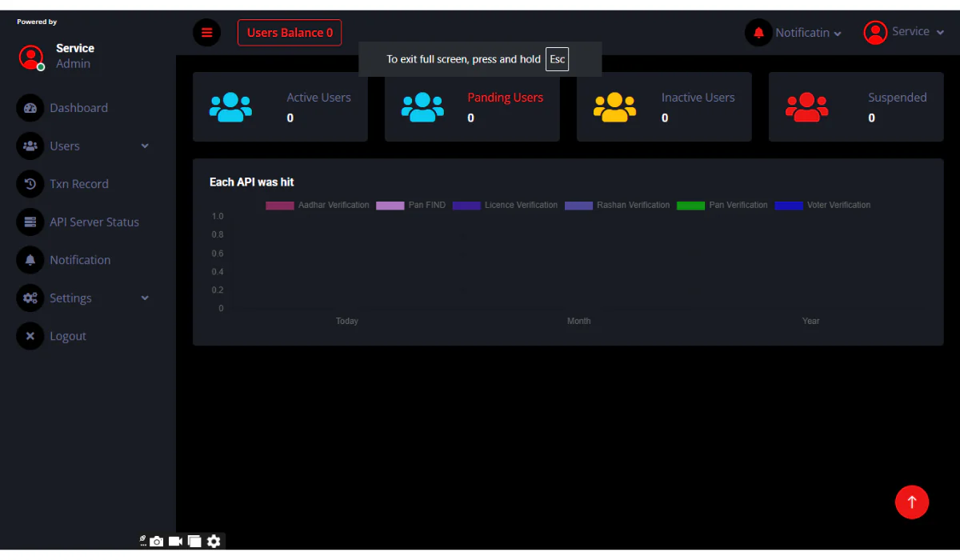
Task: Click the Users Balance 0 button
Action: point(290,33)
